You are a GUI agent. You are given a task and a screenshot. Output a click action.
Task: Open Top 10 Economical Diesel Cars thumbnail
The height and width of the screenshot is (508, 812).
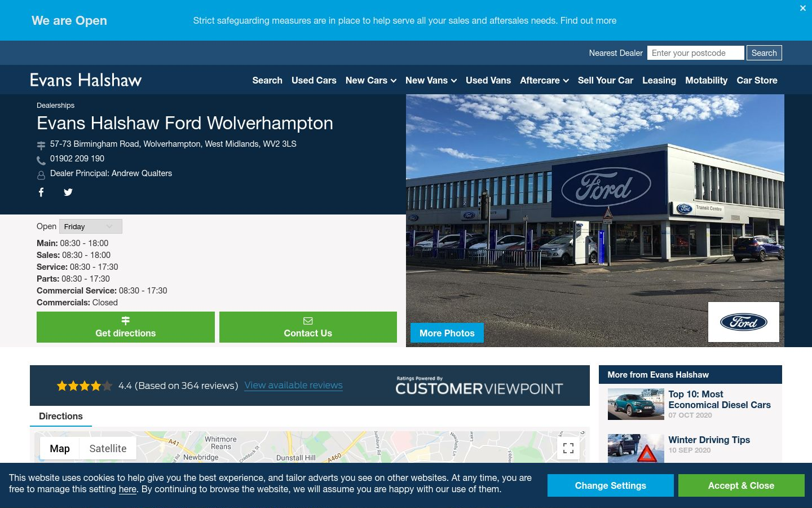point(636,404)
